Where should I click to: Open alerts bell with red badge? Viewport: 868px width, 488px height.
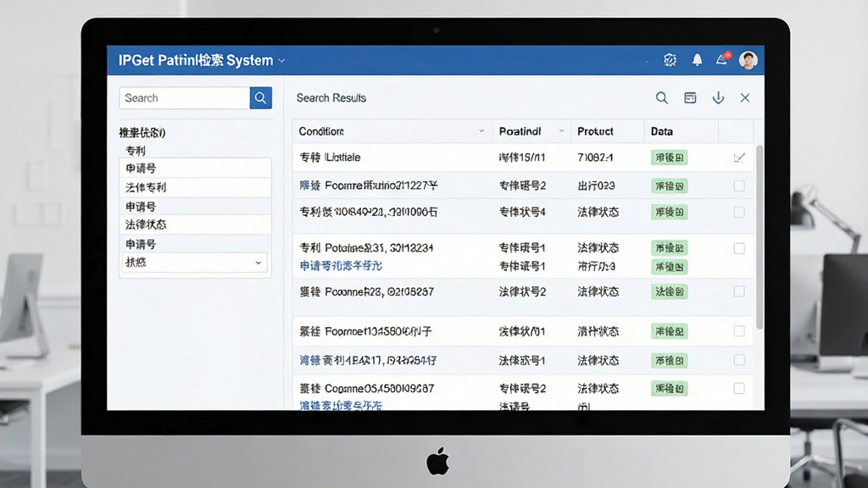coord(722,58)
